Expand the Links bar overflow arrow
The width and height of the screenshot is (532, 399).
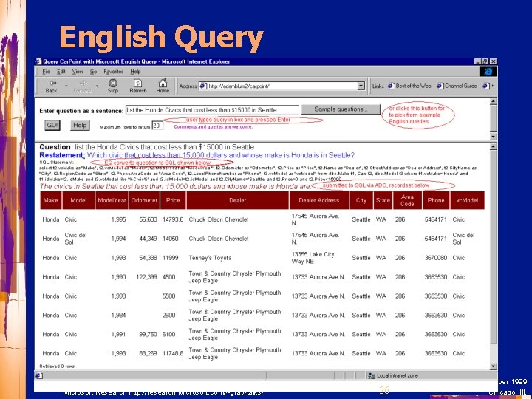coord(493,86)
